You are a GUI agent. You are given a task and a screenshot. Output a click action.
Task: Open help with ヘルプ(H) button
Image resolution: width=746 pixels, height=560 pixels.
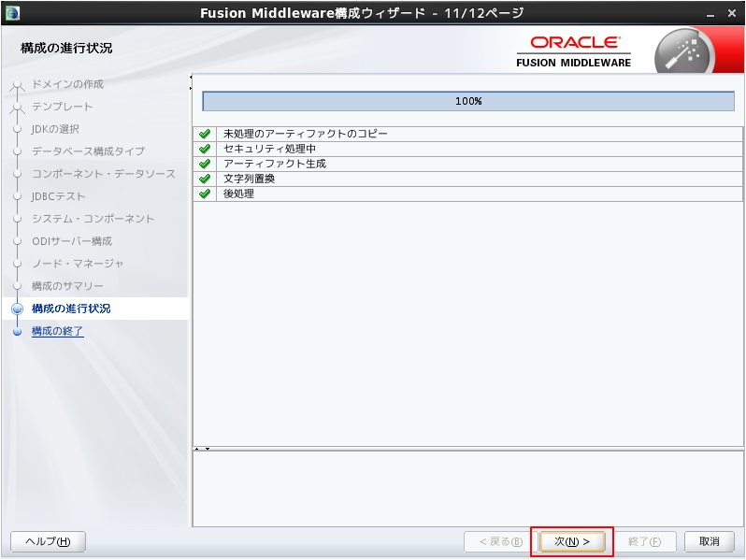(x=48, y=541)
